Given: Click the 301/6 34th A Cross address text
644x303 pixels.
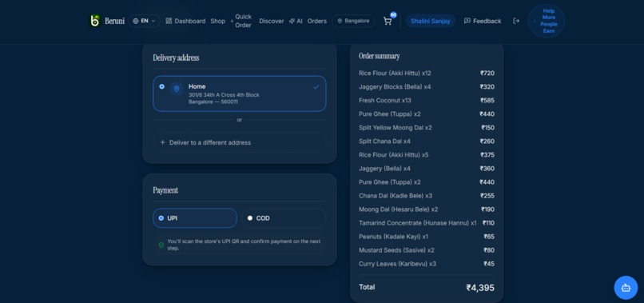Looking at the screenshot, I should [224, 95].
